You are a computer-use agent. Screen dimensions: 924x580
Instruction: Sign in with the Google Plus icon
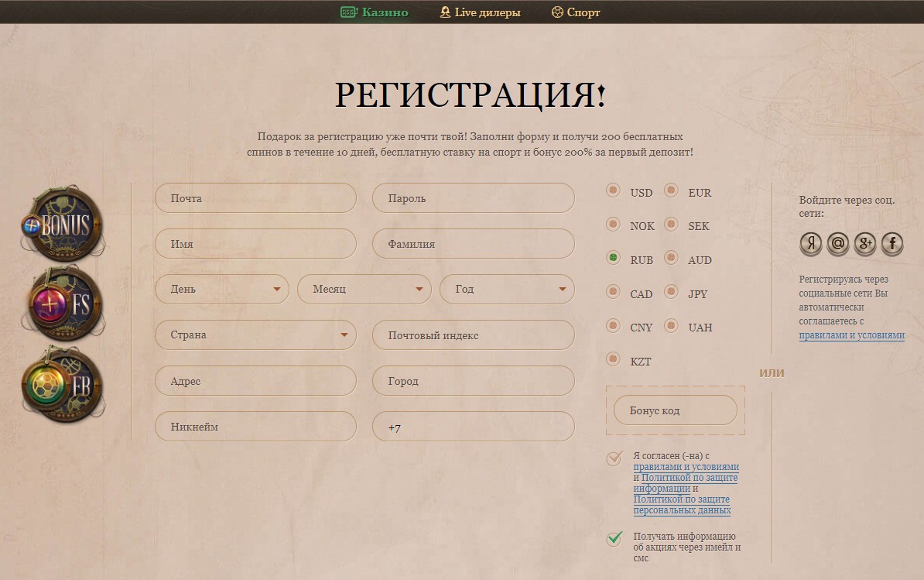pos(865,244)
